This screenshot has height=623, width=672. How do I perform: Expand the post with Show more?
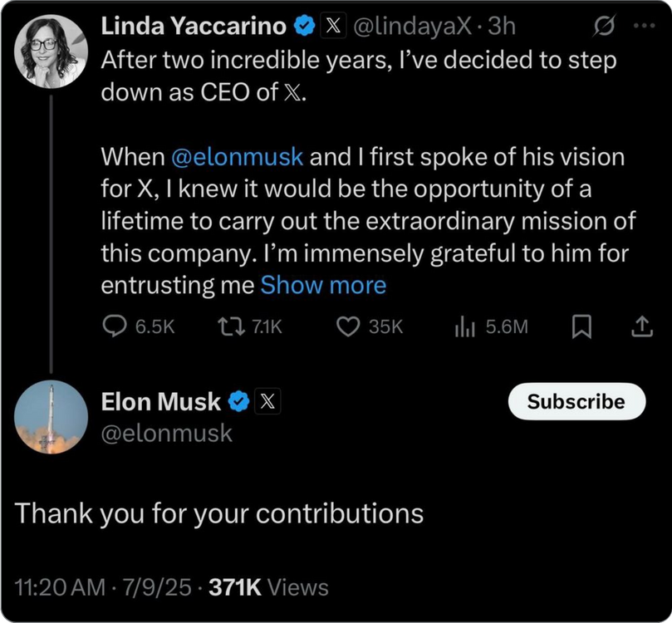click(323, 285)
